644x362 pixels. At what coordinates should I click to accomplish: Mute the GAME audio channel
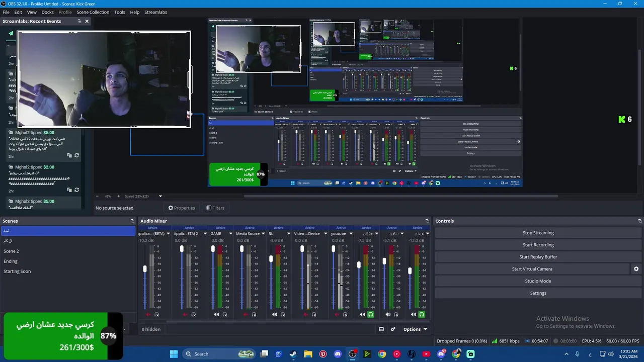point(216,315)
